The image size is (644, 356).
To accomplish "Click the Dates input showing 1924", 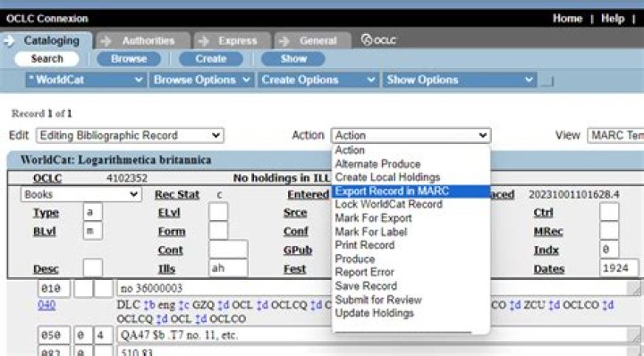I will pyautogui.click(x=619, y=268).
